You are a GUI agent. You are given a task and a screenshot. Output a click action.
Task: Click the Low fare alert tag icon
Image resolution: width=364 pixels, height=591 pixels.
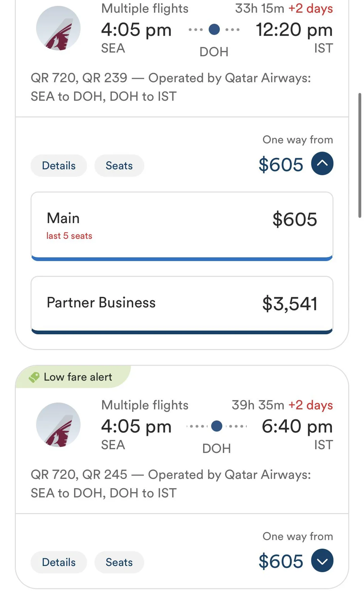pos(34,377)
